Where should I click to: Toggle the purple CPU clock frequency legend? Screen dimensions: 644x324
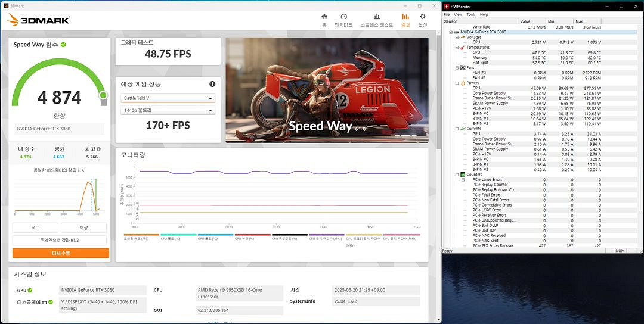[x=327, y=237]
